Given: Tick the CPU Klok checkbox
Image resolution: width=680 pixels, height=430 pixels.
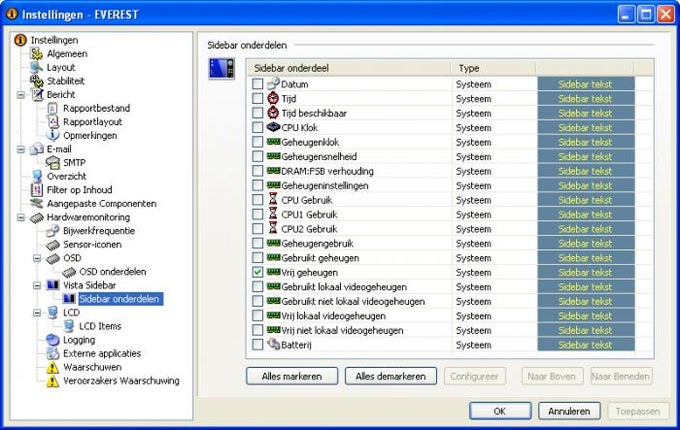Looking at the screenshot, I should point(258,127).
